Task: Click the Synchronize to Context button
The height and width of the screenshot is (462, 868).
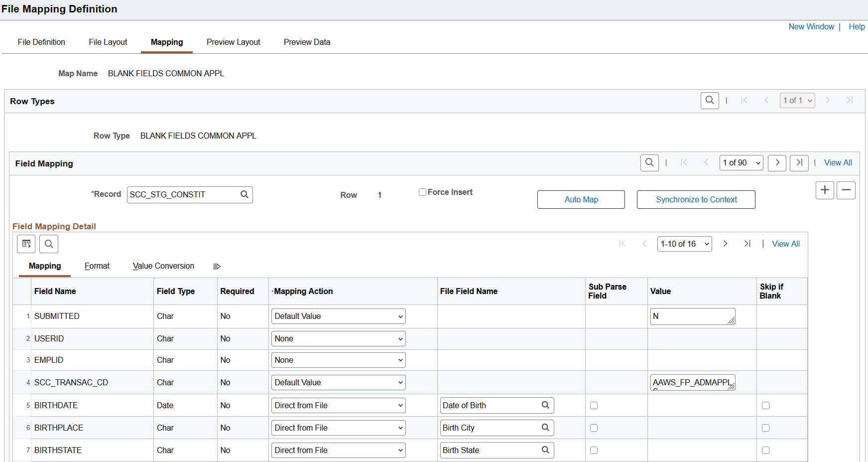Action: [x=696, y=200]
